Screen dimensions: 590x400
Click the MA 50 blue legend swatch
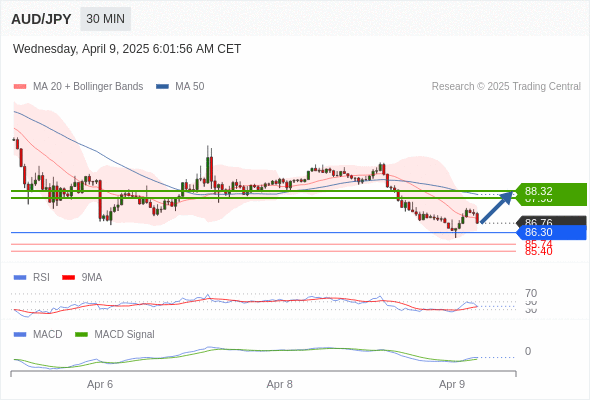162,87
